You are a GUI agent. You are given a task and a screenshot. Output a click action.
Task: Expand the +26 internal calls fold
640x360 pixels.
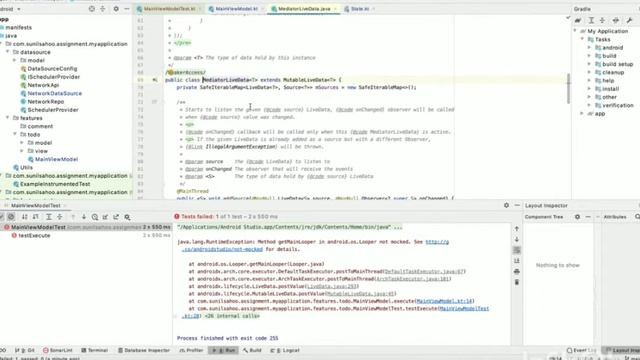(232, 316)
